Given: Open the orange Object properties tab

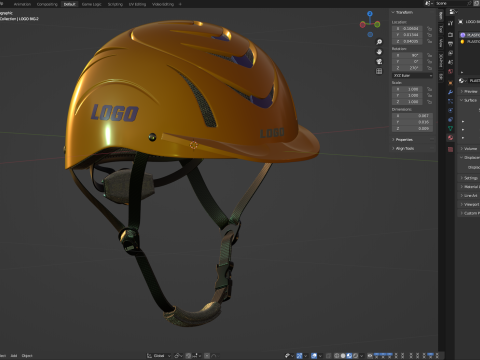Looking at the screenshot, I should click(x=451, y=83).
